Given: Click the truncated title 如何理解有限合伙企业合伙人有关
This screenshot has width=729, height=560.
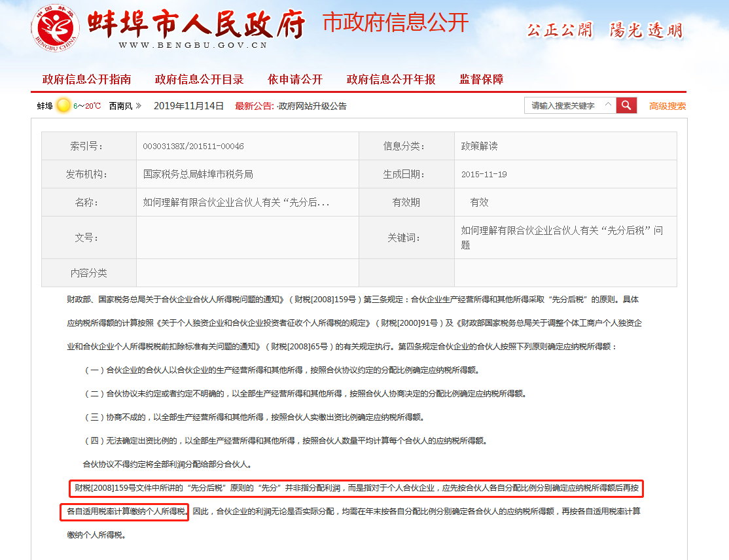Looking at the screenshot, I should click(236, 202).
